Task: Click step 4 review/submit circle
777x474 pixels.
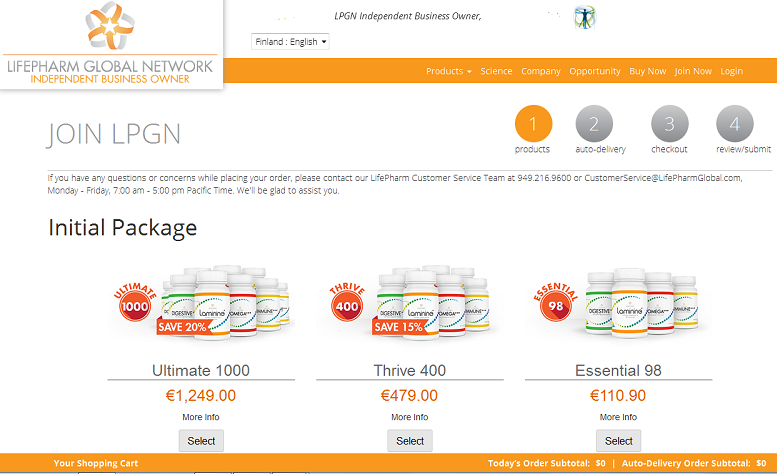Action: [734, 123]
